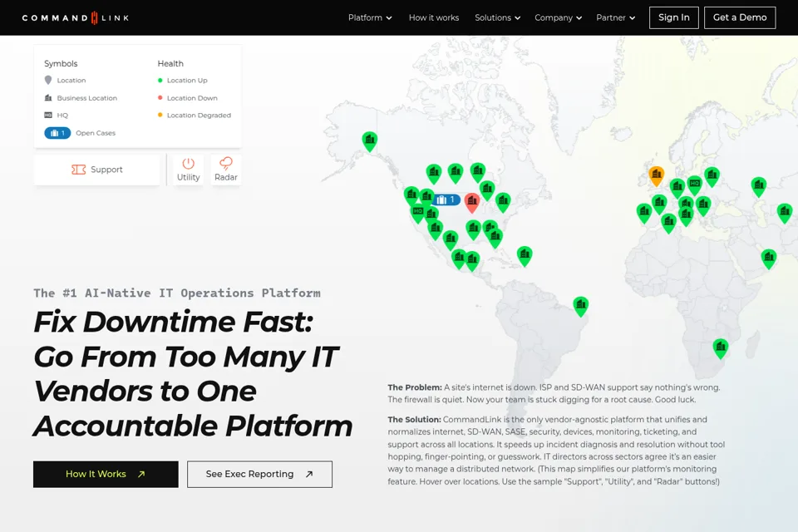
Task: Select the orange degraded pin over UK
Action: click(657, 175)
